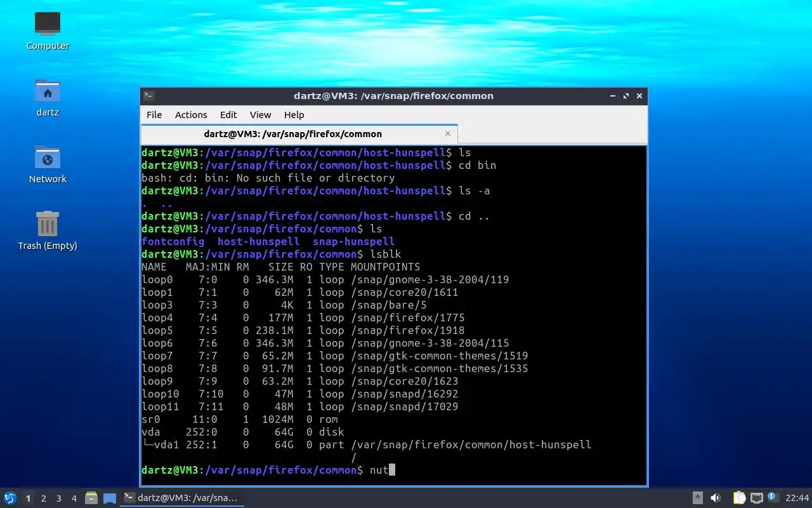Open the update notification tray icon
This screenshot has width=812, height=508.
pos(773,497)
